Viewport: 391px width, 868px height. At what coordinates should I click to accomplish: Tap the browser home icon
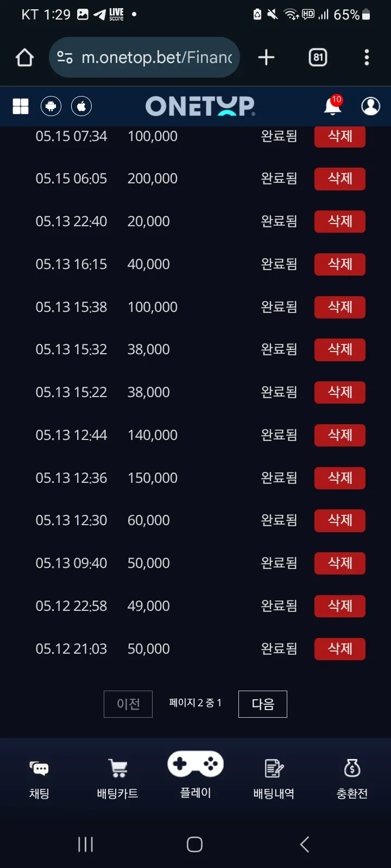pos(24,58)
